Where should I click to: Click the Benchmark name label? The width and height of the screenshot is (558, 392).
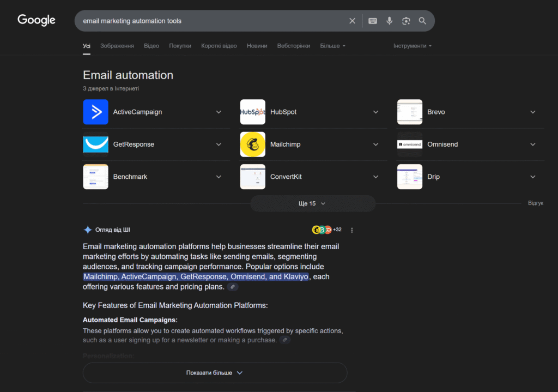[130, 177]
